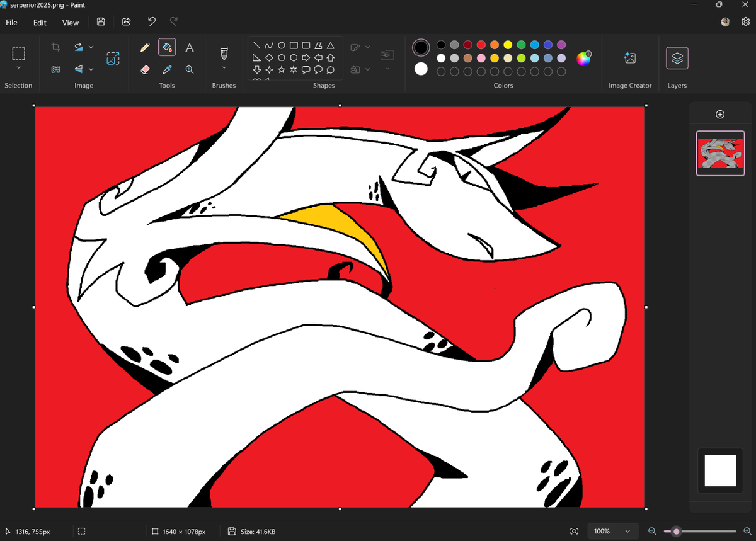This screenshot has height=541, width=756.
Task: Undo the last action
Action: tap(152, 22)
